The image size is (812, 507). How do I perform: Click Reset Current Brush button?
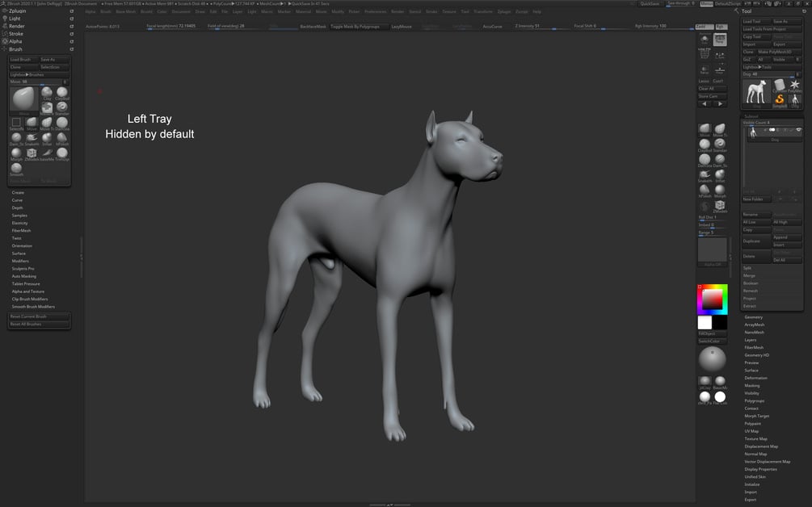[x=40, y=316]
